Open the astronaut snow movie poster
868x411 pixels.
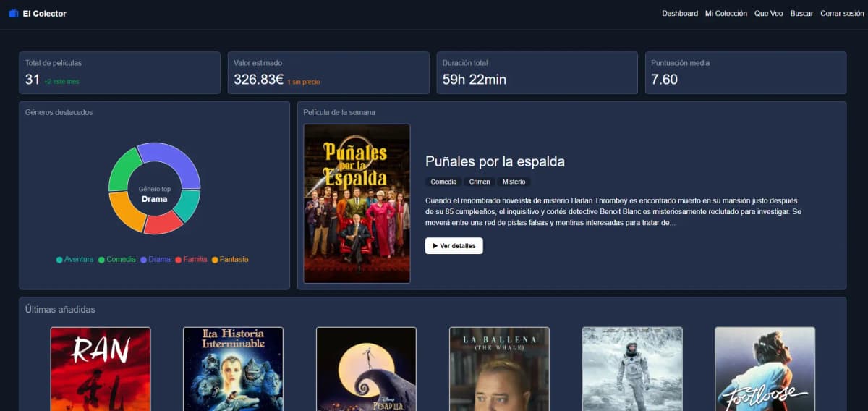[632, 369]
